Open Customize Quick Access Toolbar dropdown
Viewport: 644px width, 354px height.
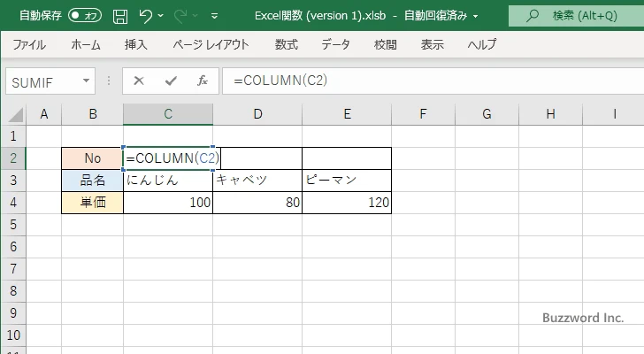coord(214,17)
